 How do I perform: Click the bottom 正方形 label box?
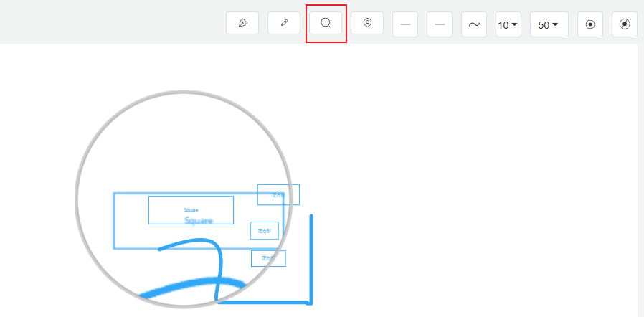click(268, 258)
